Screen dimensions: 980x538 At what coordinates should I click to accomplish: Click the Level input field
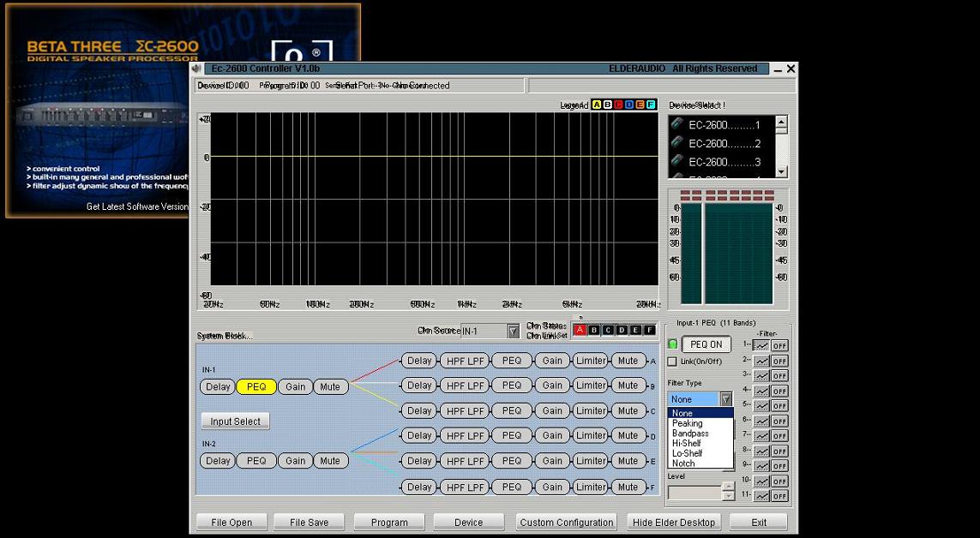695,493
